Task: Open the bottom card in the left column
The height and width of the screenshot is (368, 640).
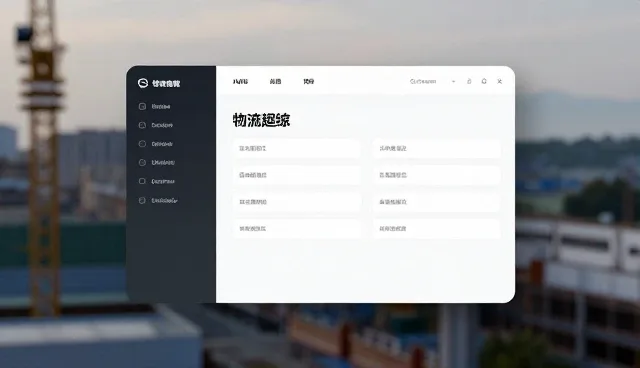Action: pos(297,228)
